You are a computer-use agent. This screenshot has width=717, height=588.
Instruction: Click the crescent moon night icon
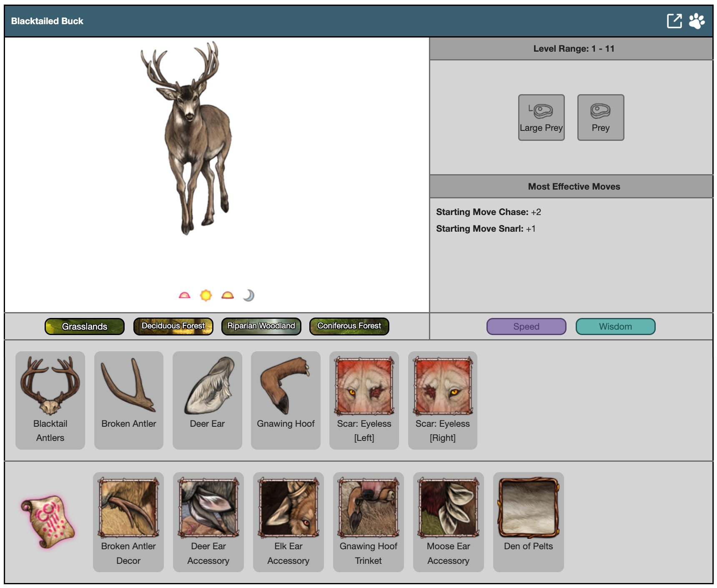click(248, 295)
